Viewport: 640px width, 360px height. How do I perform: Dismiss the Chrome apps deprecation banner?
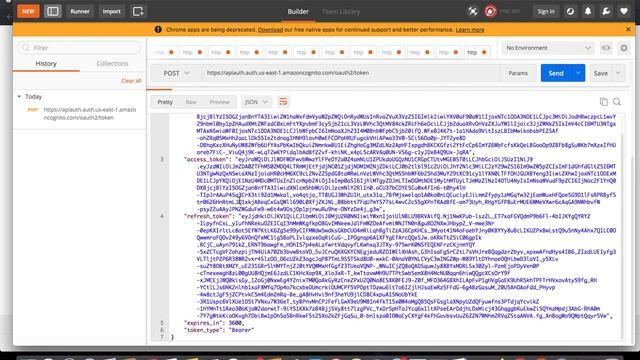click(x=628, y=29)
